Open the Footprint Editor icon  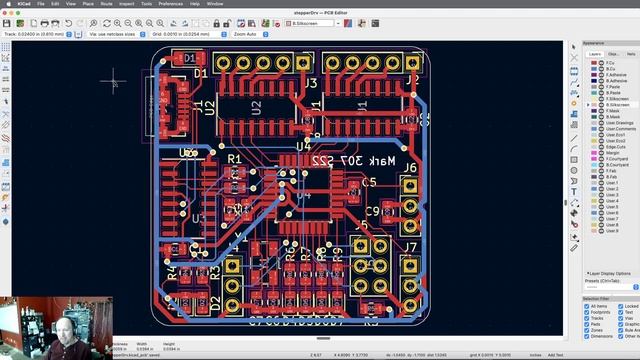point(241,24)
